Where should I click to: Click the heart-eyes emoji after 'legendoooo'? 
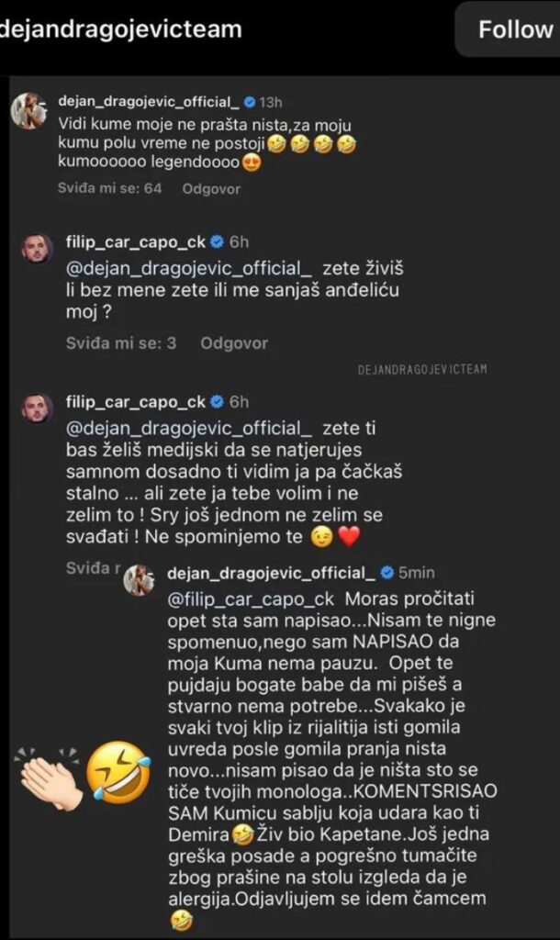pos(250,165)
